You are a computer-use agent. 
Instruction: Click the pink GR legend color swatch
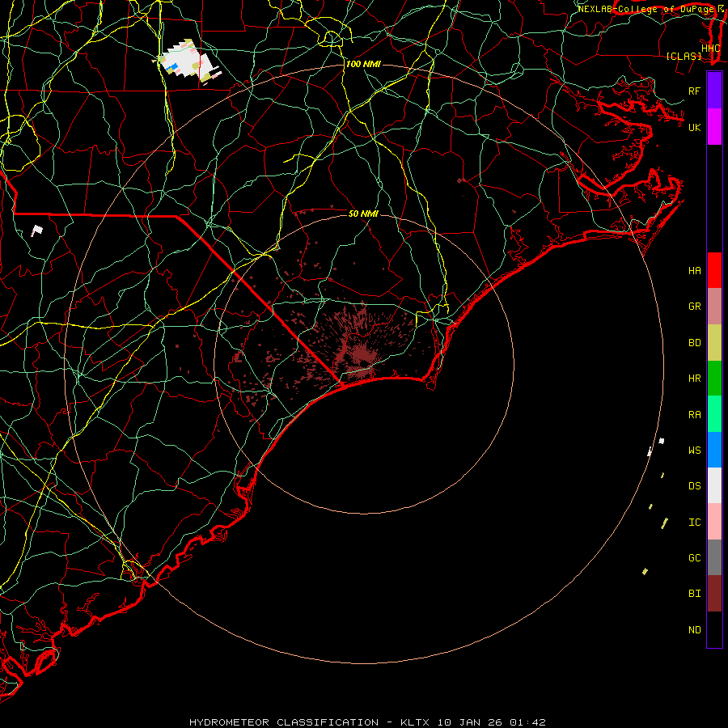coord(714,307)
